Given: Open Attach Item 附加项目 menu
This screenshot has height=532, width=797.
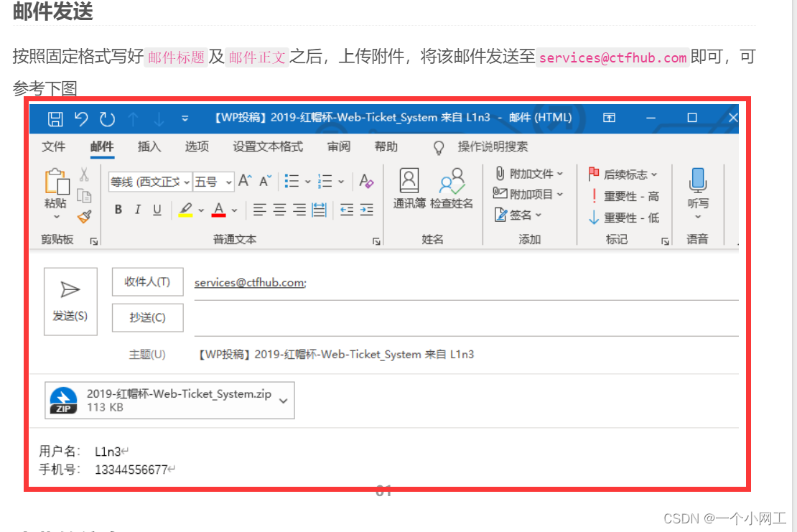Looking at the screenshot, I should [x=528, y=194].
